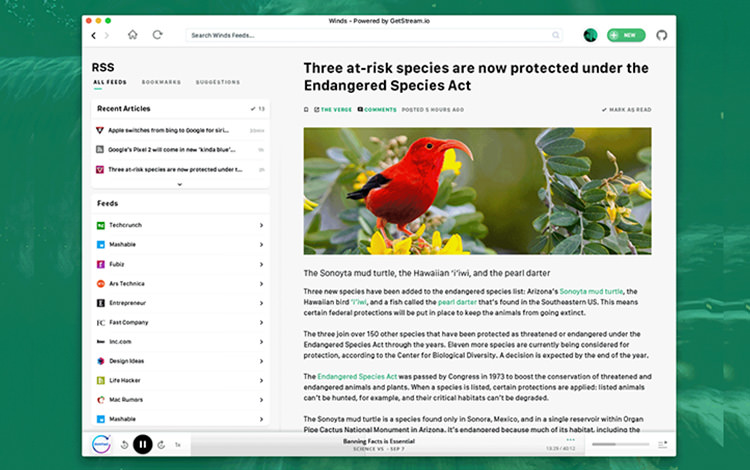The image size is (750, 470).
Task: Expand the Techcrunch feed chevron
Action: [261, 225]
